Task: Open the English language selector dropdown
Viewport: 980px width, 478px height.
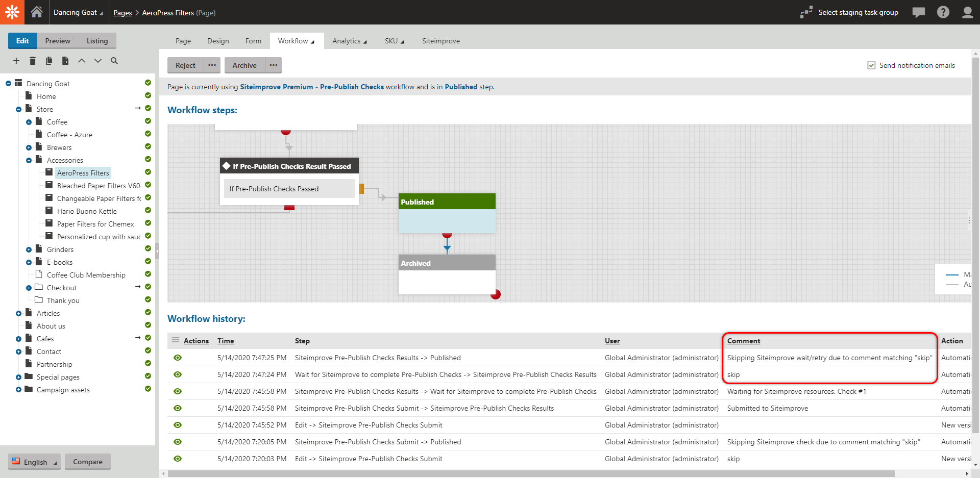Action: pos(35,462)
